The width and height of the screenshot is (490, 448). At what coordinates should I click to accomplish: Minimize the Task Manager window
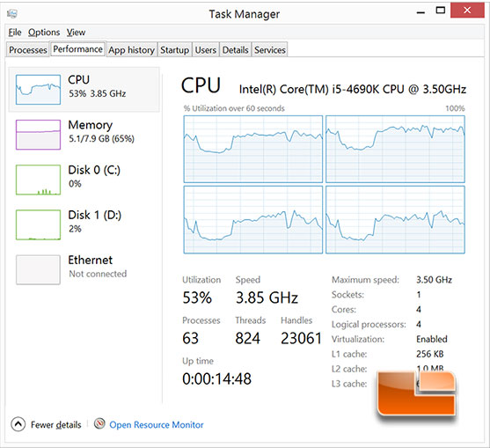point(421,11)
